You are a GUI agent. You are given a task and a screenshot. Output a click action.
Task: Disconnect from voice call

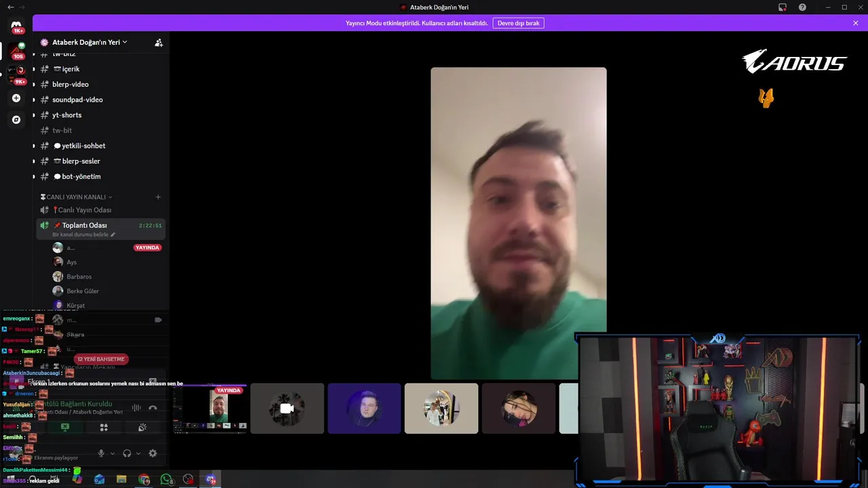point(153,407)
